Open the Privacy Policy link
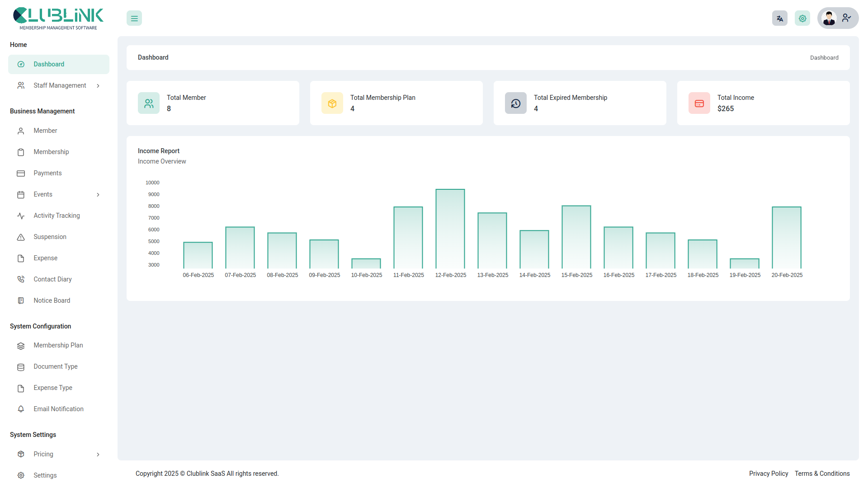 [x=769, y=474]
